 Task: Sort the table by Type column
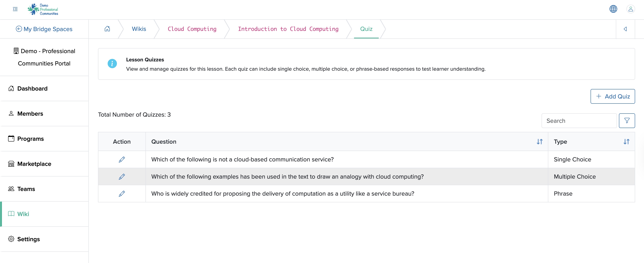626,142
